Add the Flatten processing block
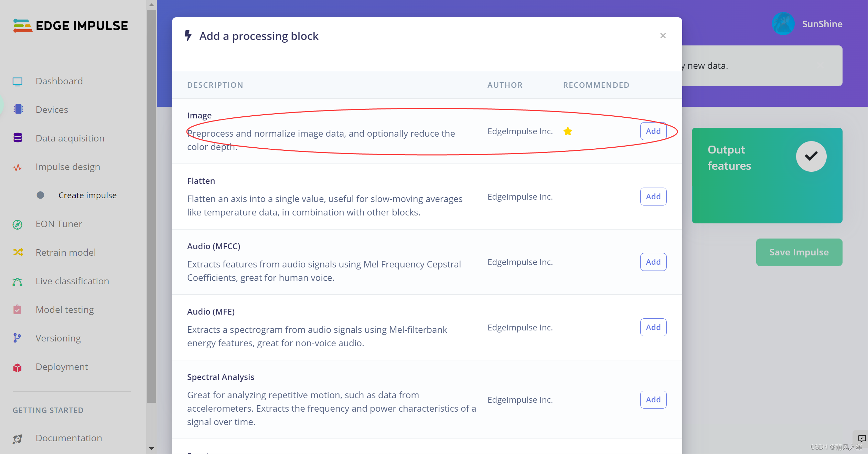The height and width of the screenshot is (454, 868). point(653,197)
